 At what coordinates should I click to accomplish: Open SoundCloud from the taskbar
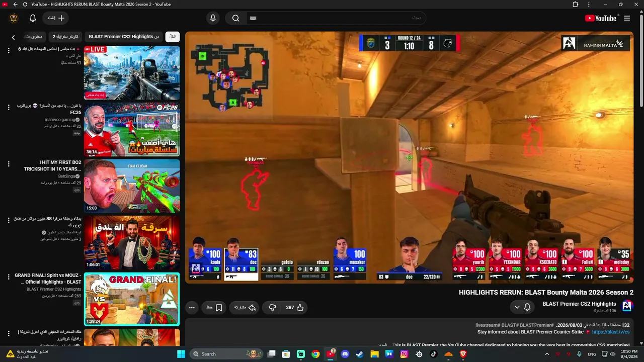coord(448,354)
